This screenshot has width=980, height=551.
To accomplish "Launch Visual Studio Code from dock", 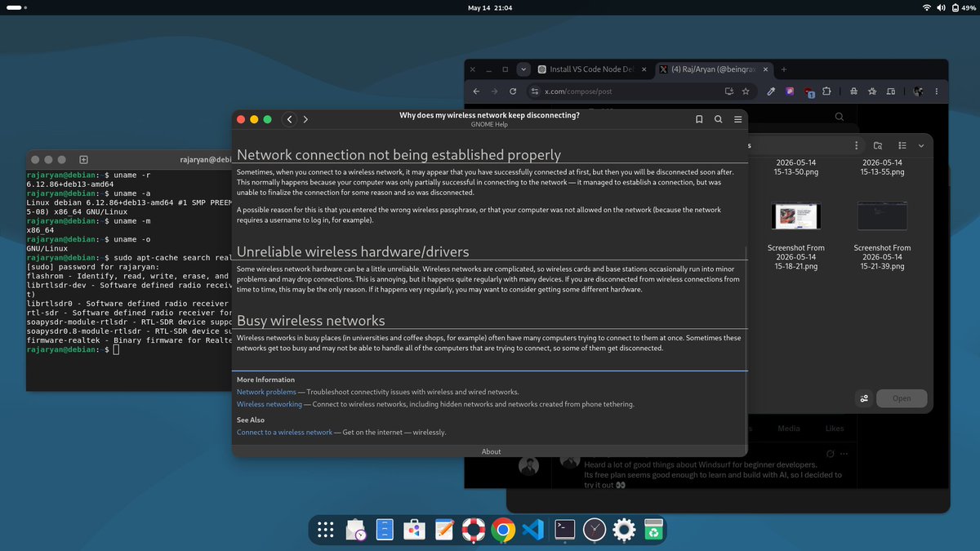I will coord(532,531).
